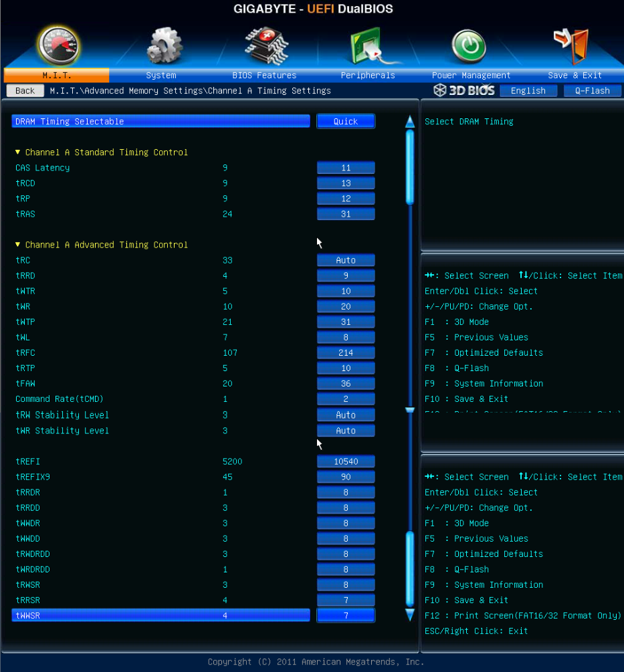624x672 pixels.
Task: Select the tRWSR value field 8
Action: click(x=346, y=584)
